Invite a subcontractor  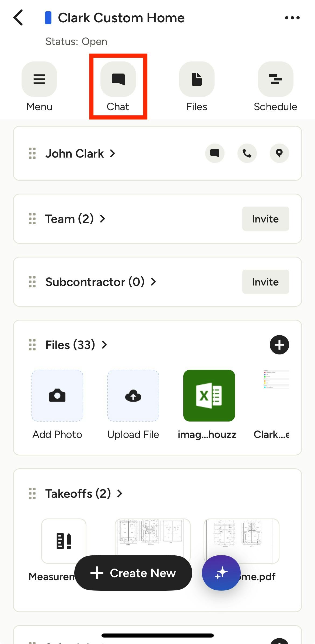click(265, 282)
